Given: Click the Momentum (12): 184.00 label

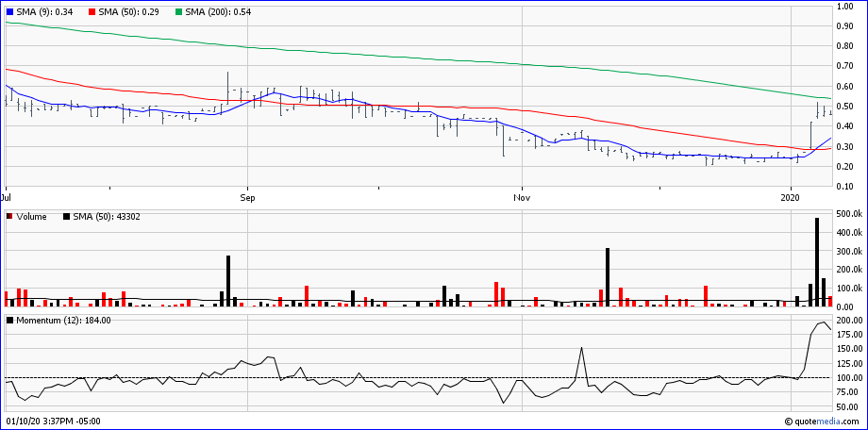Looking at the screenshot, I should 63,320.
